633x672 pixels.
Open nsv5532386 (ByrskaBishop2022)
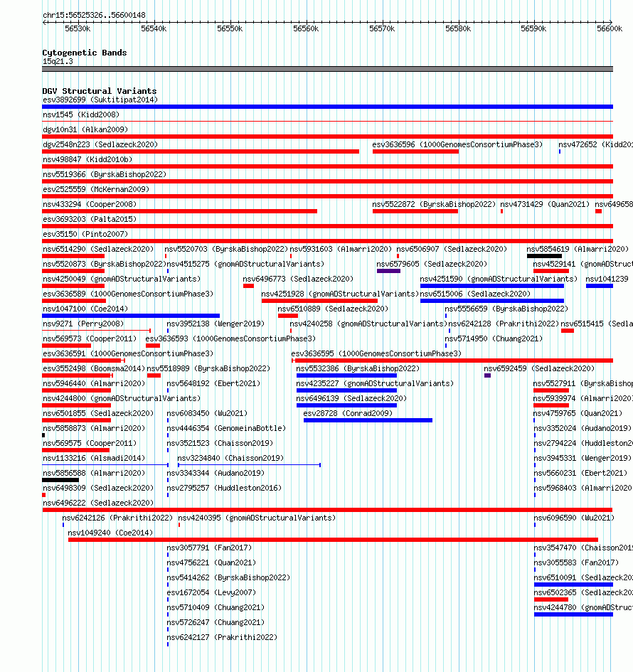(x=358, y=369)
